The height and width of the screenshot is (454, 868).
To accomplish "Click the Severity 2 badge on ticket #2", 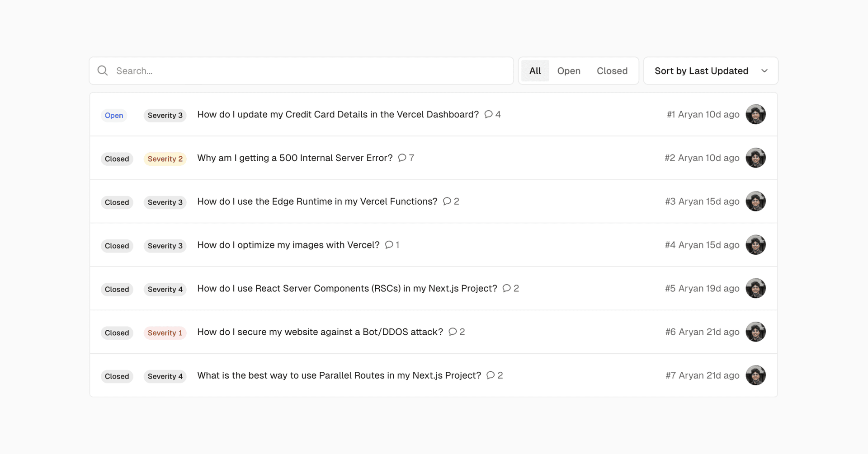I will pyautogui.click(x=165, y=159).
